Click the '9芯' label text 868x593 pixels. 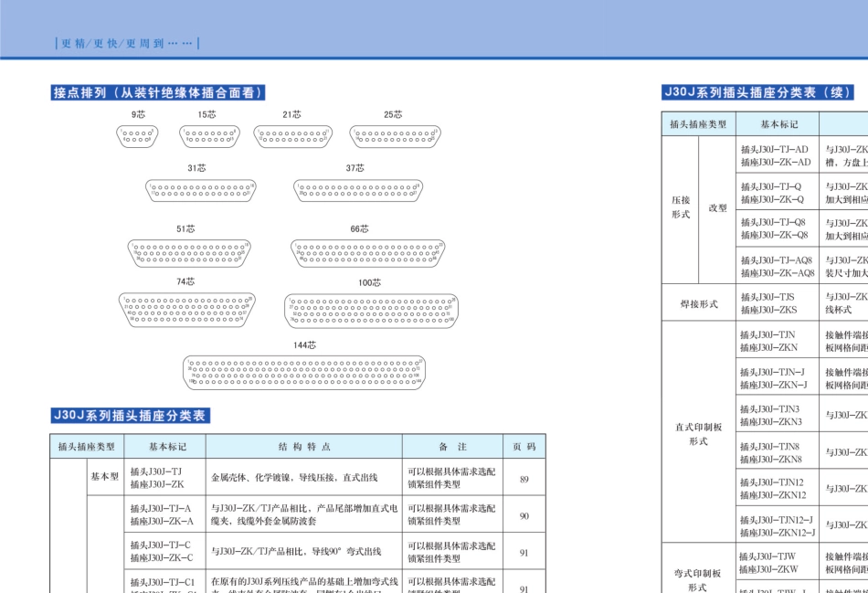pyautogui.click(x=138, y=114)
